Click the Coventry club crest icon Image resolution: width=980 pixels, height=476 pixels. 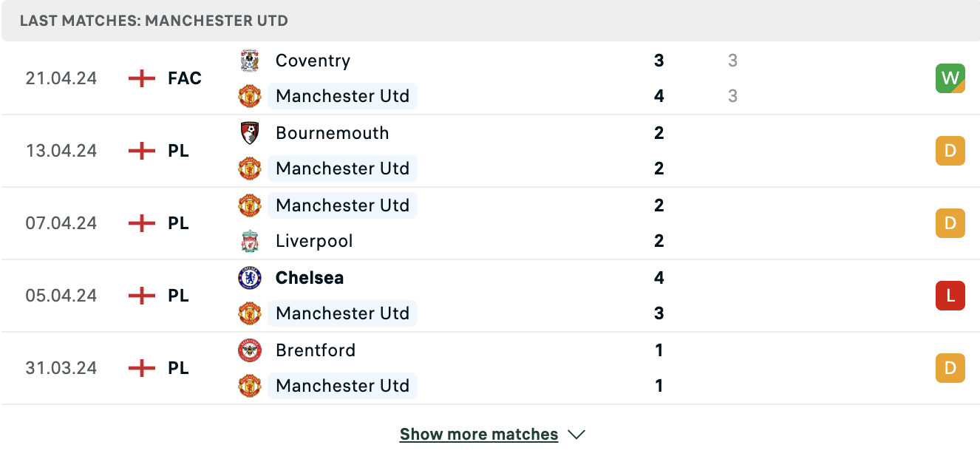250,61
